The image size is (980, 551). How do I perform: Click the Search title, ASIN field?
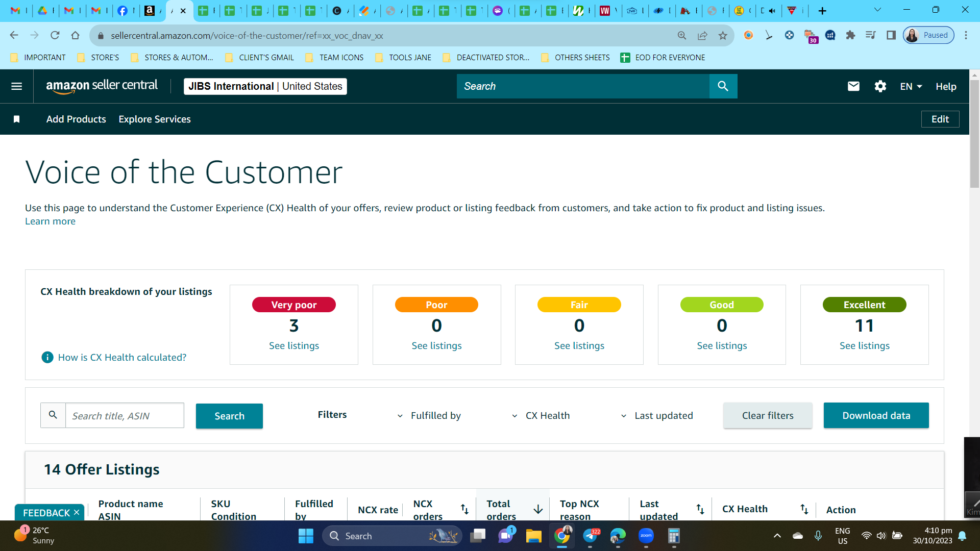125,416
